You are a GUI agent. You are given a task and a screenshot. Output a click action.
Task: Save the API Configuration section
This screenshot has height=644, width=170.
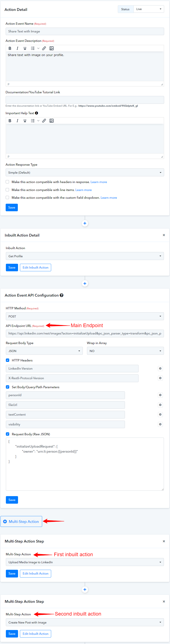click(12, 500)
